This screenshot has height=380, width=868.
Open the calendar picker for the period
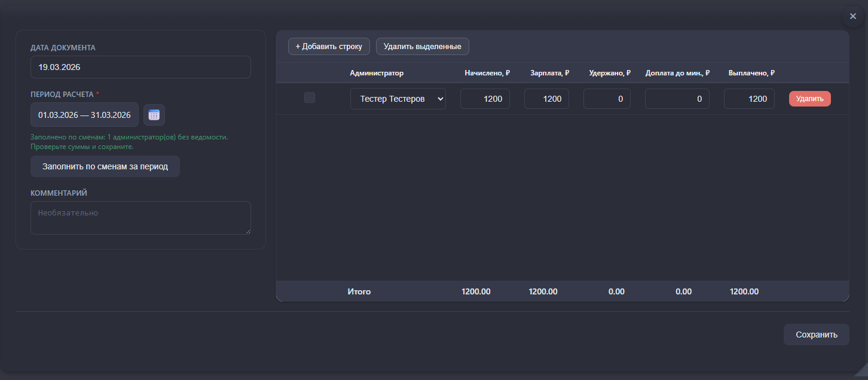click(154, 115)
